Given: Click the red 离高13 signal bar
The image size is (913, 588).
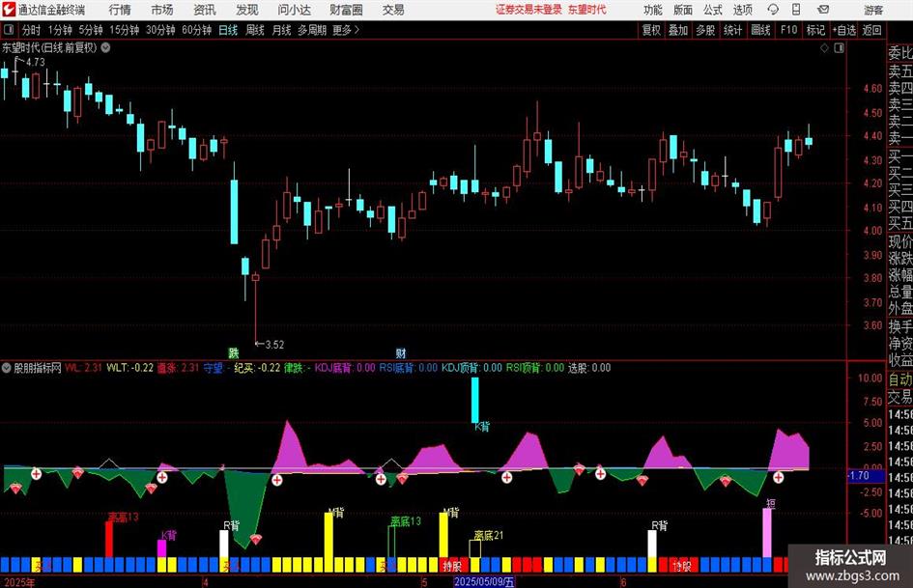Looking at the screenshot, I should pos(109,540).
